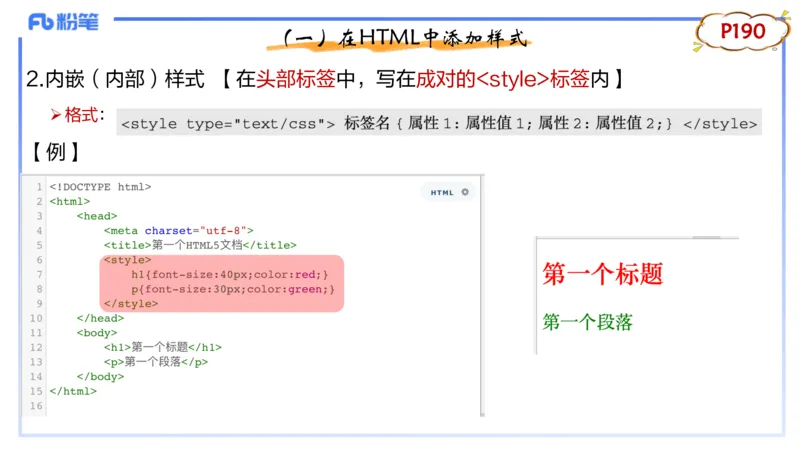
Task: Open the code editor settings gear
Action: [464, 192]
